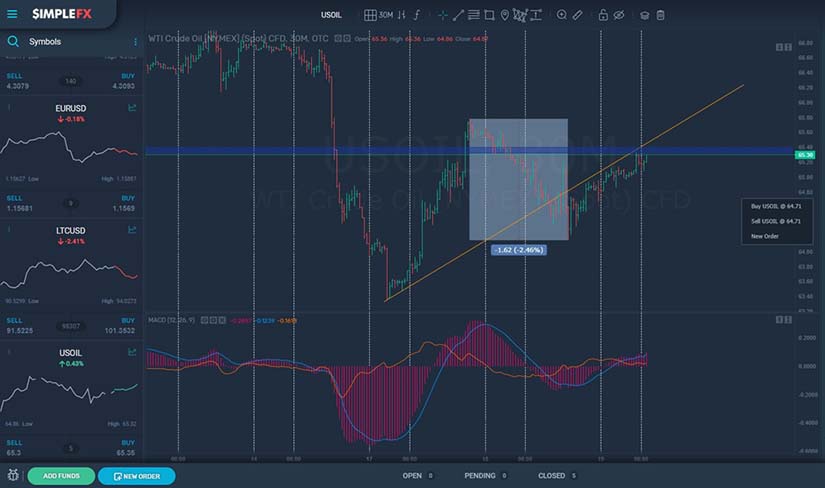825x488 pixels.
Task: Choose Sell USOIL @ 64.71 menu item
Action: (776, 221)
